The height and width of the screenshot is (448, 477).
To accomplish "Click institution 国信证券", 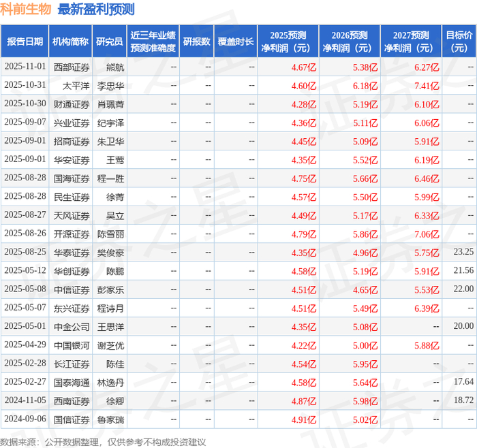I will pos(72,419).
